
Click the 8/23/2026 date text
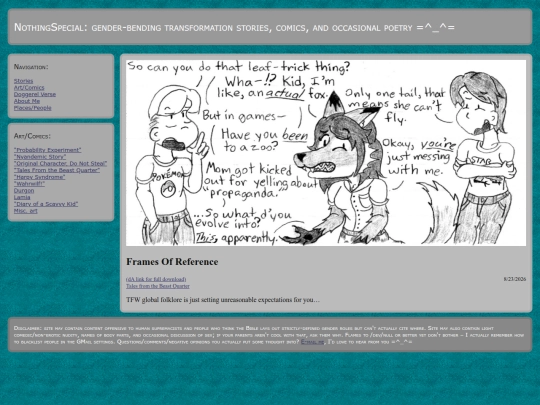[x=515, y=279]
